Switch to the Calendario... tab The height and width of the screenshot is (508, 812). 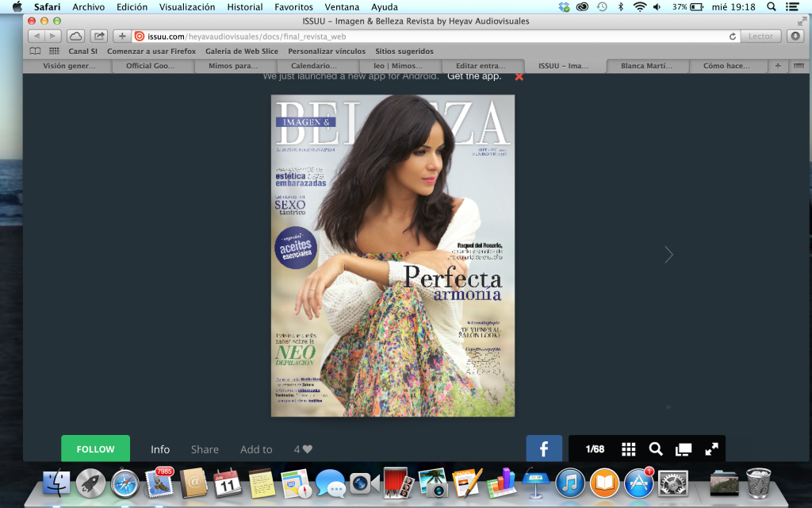click(313, 66)
